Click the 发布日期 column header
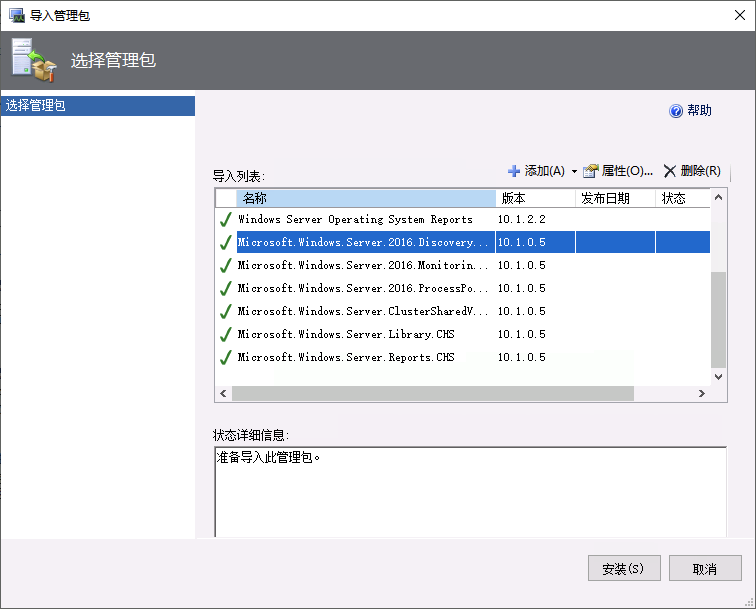This screenshot has height=609, width=756. (615, 198)
